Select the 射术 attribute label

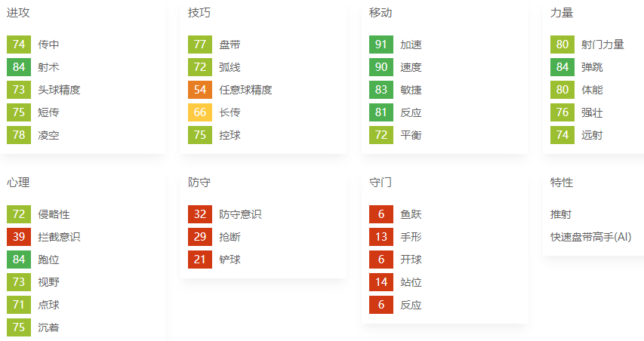click(48, 67)
